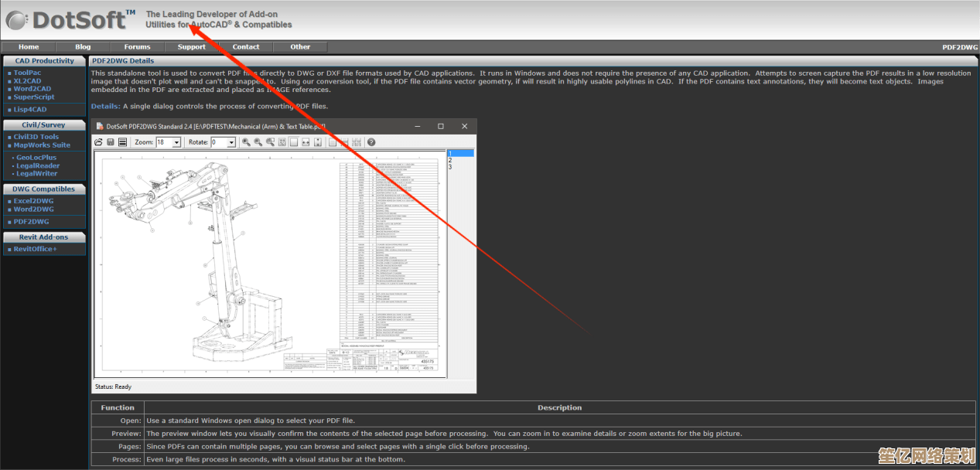The image size is (980, 470).
Task: Click the Function column header
Action: click(118, 407)
